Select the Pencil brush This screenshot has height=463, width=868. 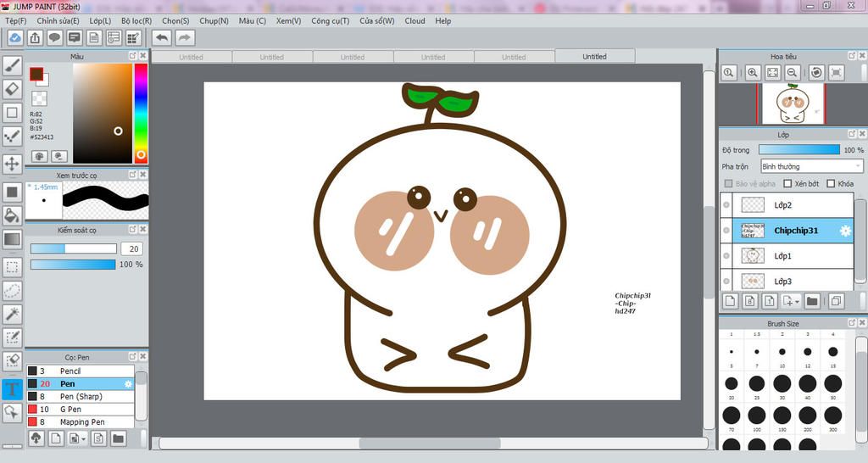click(81, 371)
